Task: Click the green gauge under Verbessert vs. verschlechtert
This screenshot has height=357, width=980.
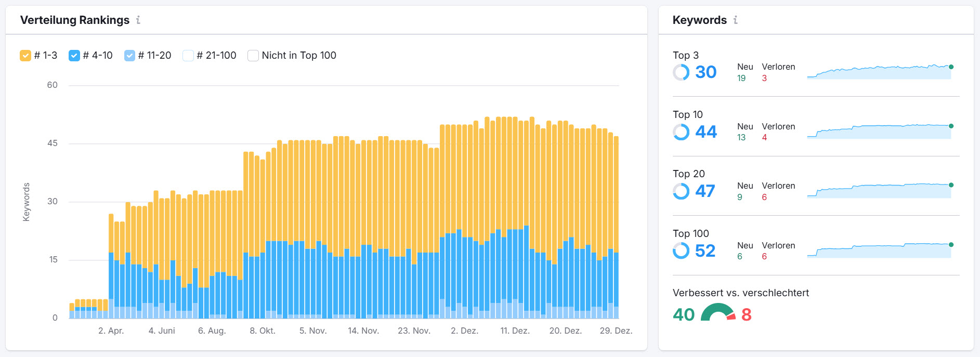Action: coord(716,312)
